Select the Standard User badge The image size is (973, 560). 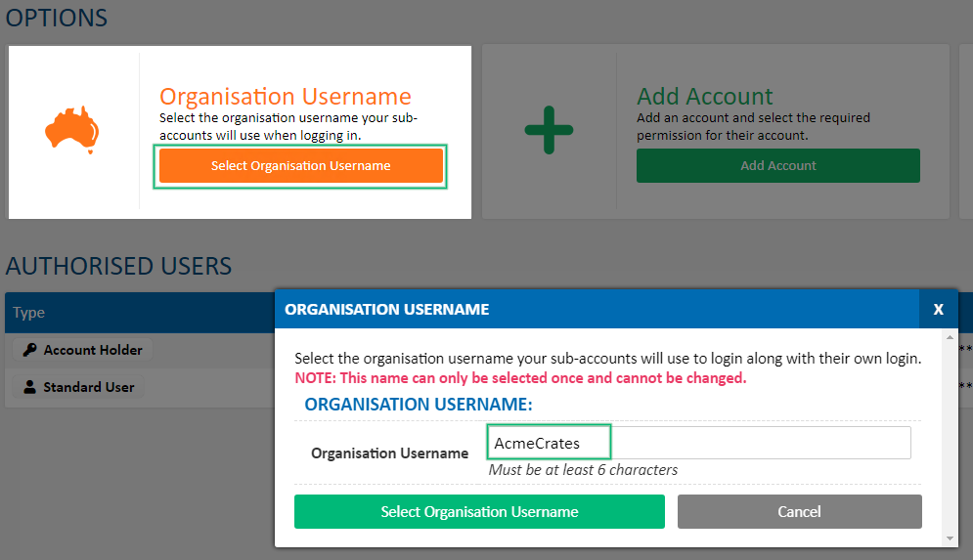pos(79,387)
